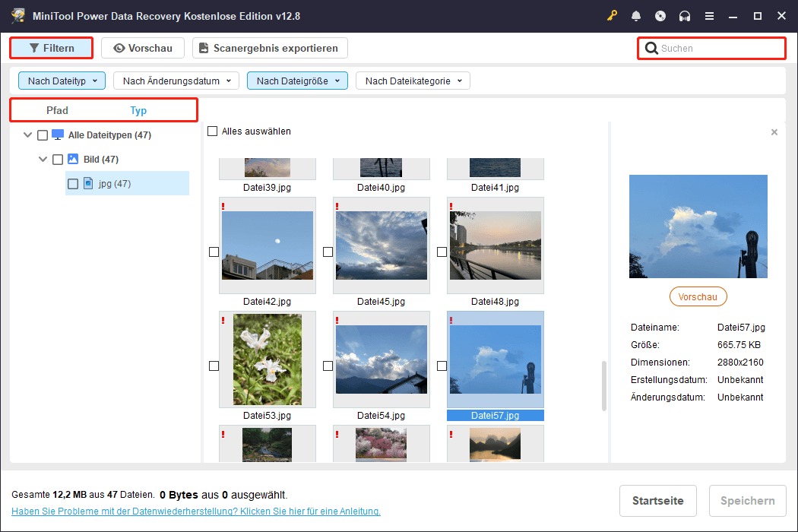The width and height of the screenshot is (798, 532).
Task: Open support via the headphones icon
Action: [685, 16]
